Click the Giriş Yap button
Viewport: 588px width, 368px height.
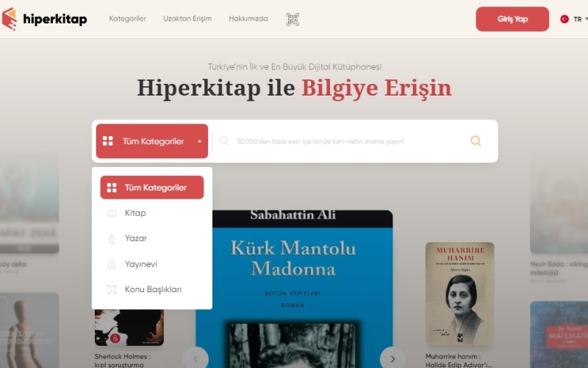512,19
